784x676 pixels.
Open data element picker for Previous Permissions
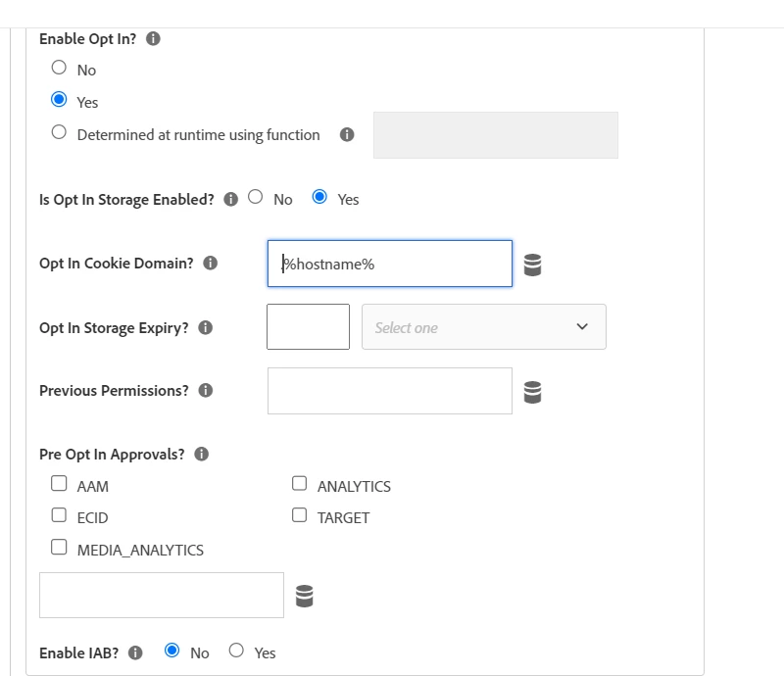[532, 392]
